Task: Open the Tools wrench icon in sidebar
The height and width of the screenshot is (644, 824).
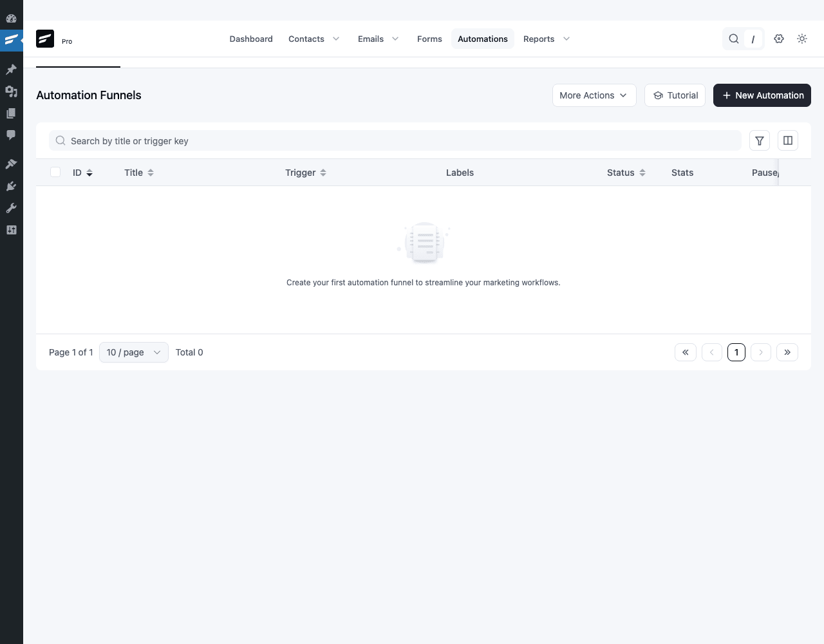Action: click(11, 208)
